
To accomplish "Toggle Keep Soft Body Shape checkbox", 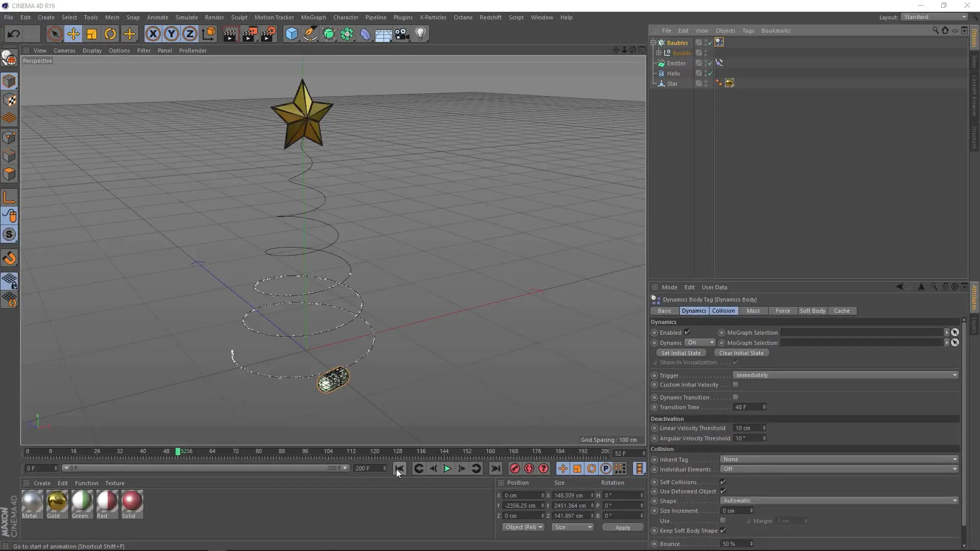I will [x=723, y=531].
